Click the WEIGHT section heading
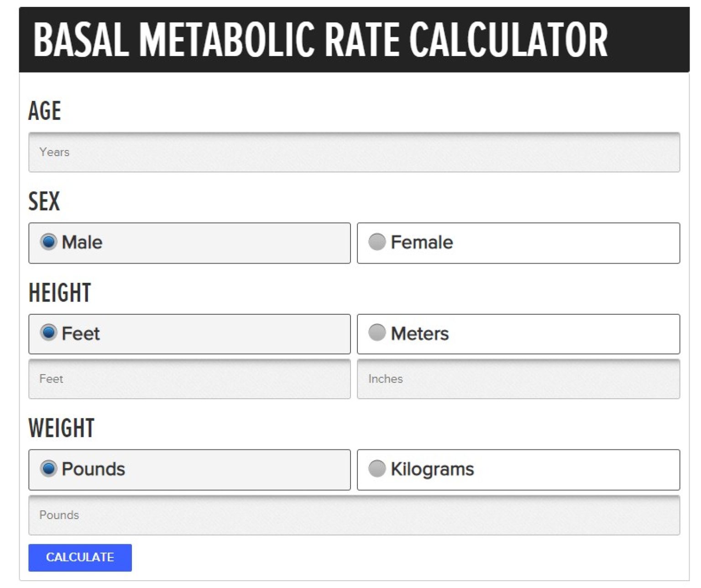Image resolution: width=701 pixels, height=588 pixels. point(62,427)
